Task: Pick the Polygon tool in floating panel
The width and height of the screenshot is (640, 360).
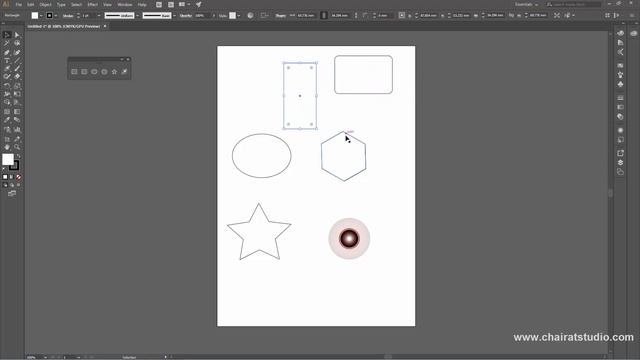Action: tap(104, 71)
